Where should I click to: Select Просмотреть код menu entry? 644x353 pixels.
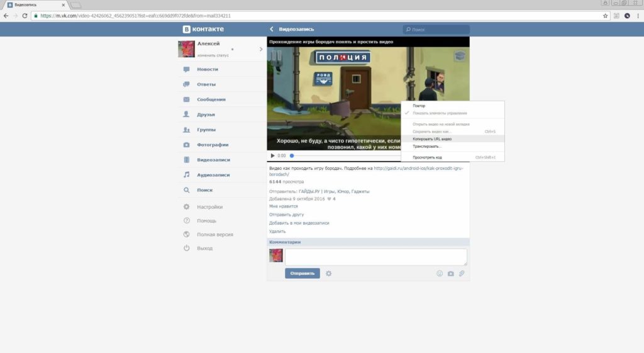(453, 157)
